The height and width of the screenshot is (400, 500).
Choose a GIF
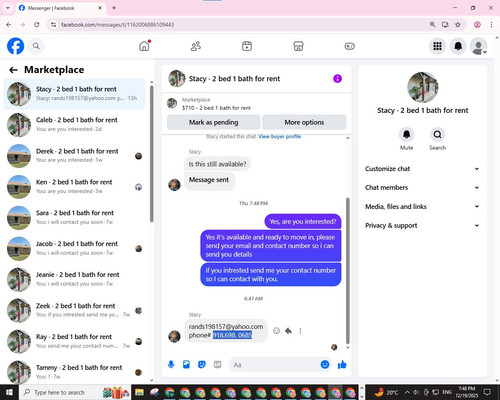coord(217,364)
